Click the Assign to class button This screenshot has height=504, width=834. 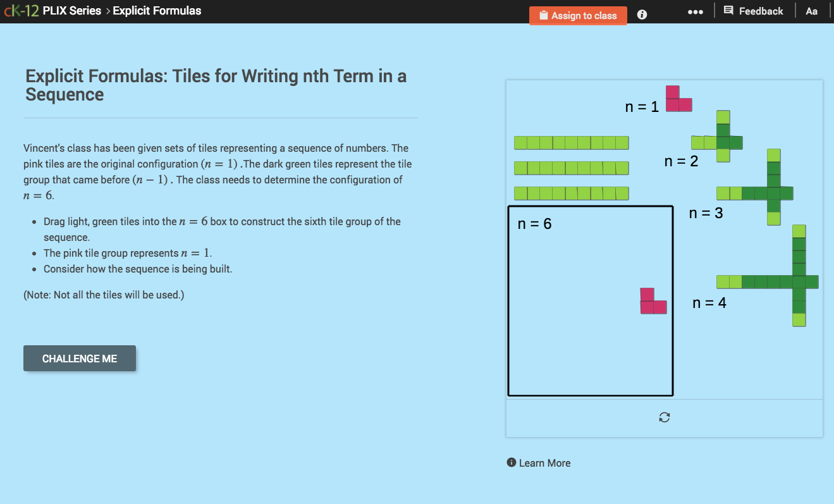click(578, 15)
